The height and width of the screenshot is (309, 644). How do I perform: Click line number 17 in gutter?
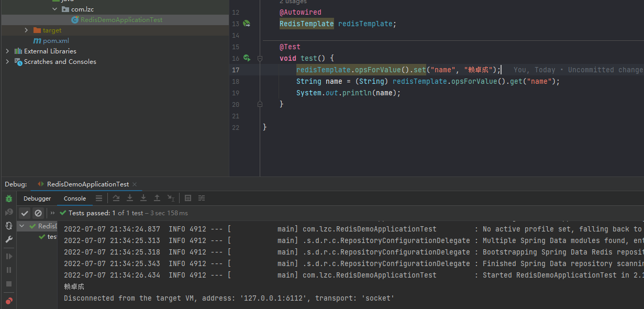coord(235,70)
